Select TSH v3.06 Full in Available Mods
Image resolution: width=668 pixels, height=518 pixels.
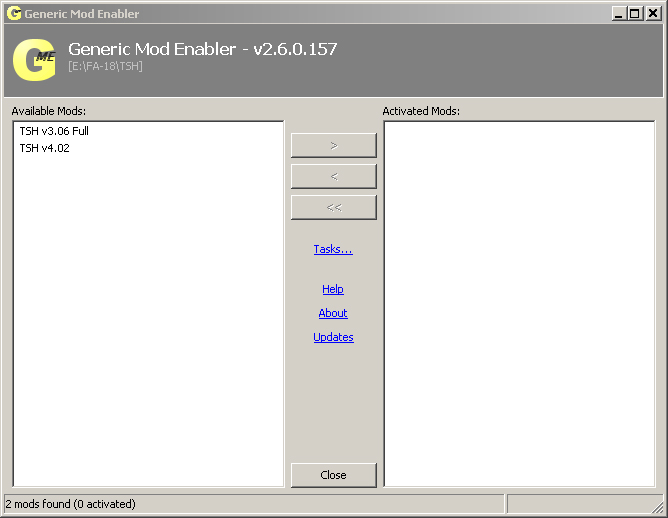54,131
